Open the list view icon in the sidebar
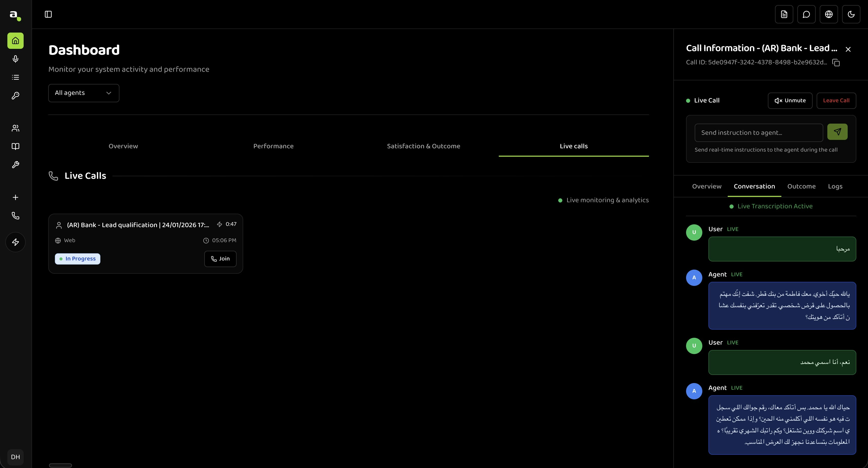The width and height of the screenshot is (868, 468). click(x=15, y=77)
